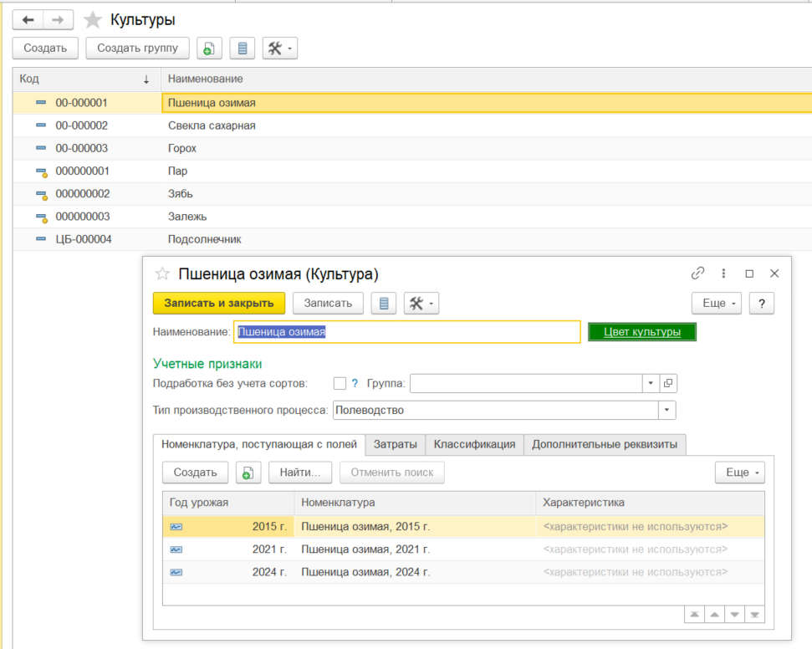Open the three-dot menu of the form
The height and width of the screenshot is (649, 812).
[723, 273]
